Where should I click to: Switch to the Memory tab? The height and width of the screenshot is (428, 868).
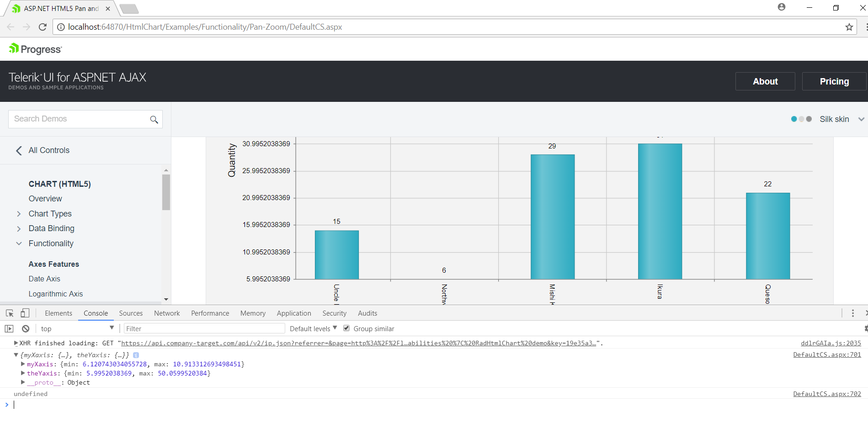coord(253,313)
